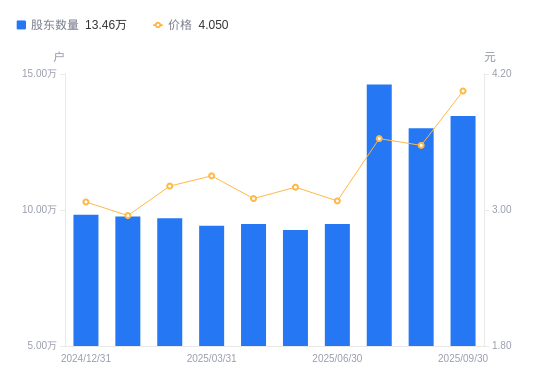
Task: Click the 13.46万 legend value
Action: (x=106, y=25)
